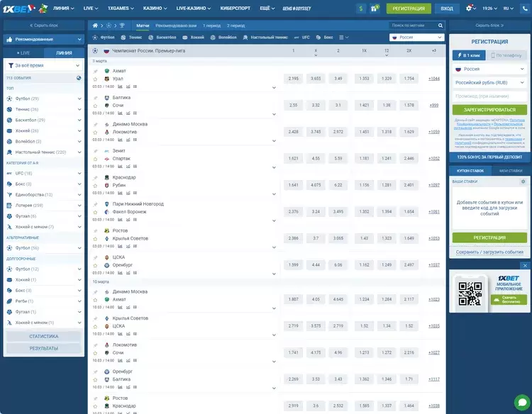Image resolution: width=532 pixels, height=414 pixels.
Task: Select odds 2.195 for Ахмат win
Action: tap(294, 79)
